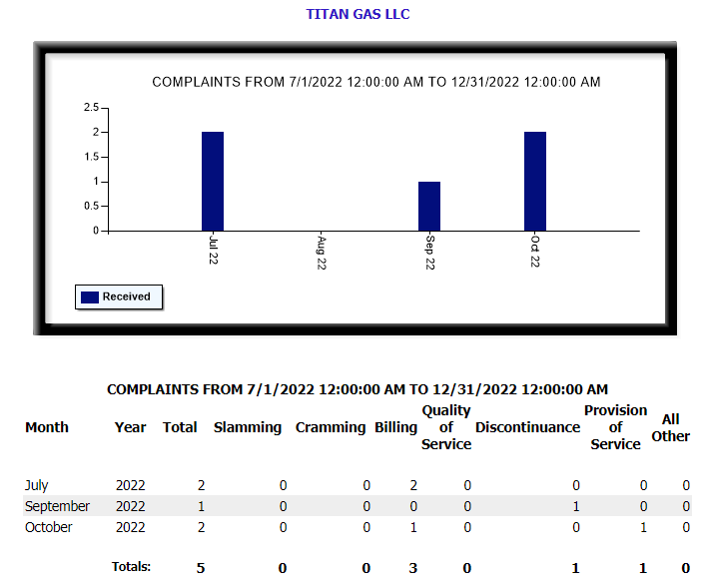This screenshot has width=705, height=588.
Task: Click Provision of Service value in October row
Action: pos(643,527)
